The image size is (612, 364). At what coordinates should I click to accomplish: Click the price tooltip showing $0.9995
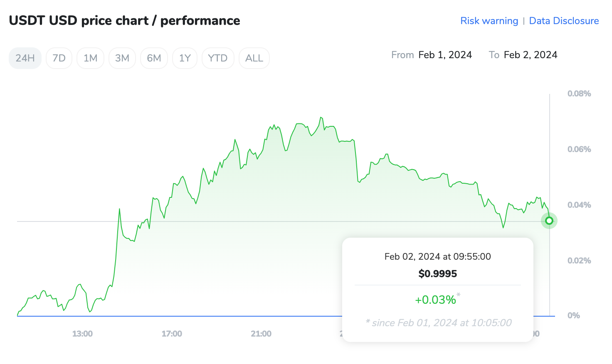(437, 273)
